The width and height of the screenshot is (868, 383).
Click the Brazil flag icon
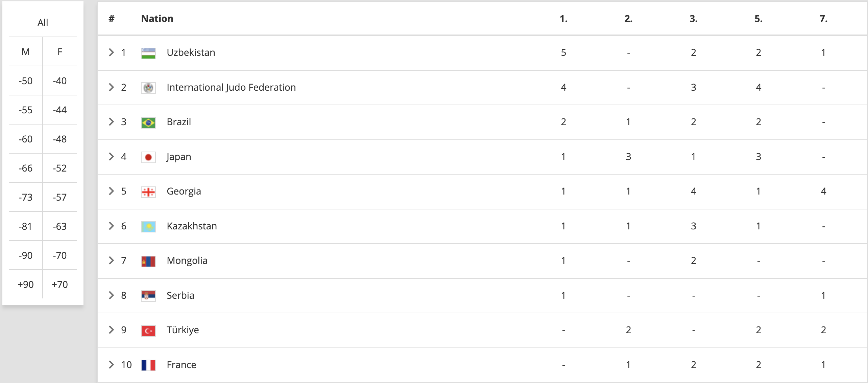point(148,122)
